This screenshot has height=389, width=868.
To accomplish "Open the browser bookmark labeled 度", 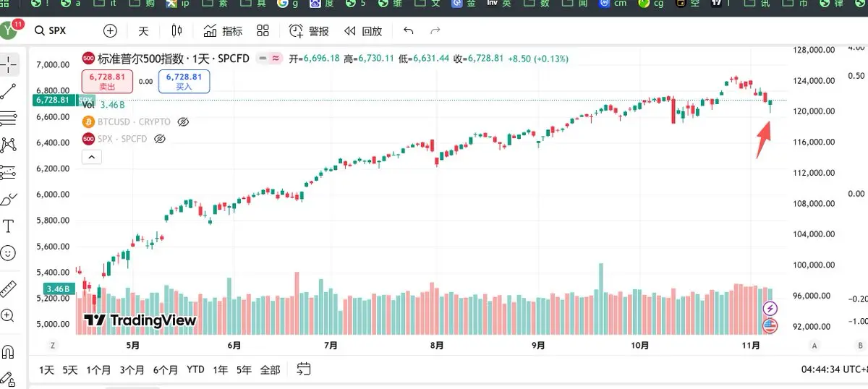I will [x=320, y=4].
